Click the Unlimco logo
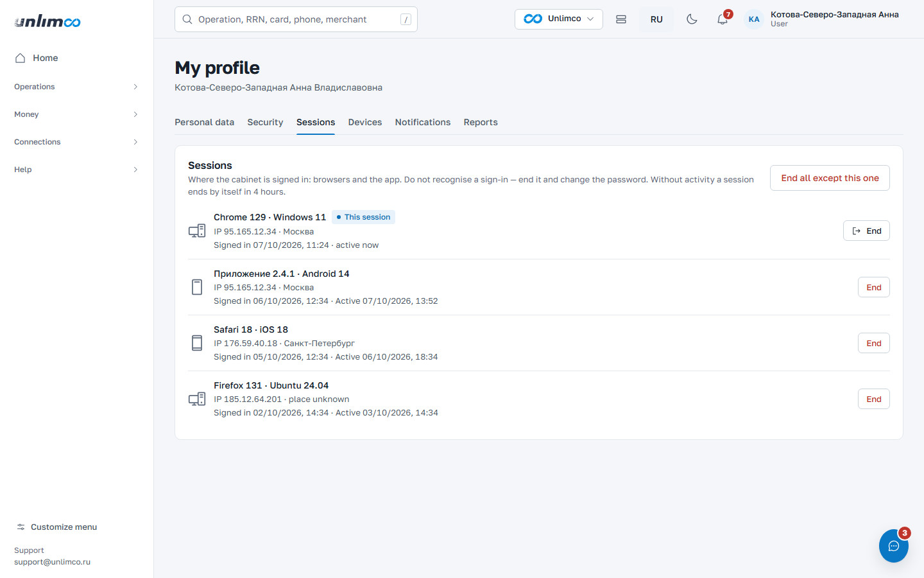The width and height of the screenshot is (924, 578). [47, 21]
